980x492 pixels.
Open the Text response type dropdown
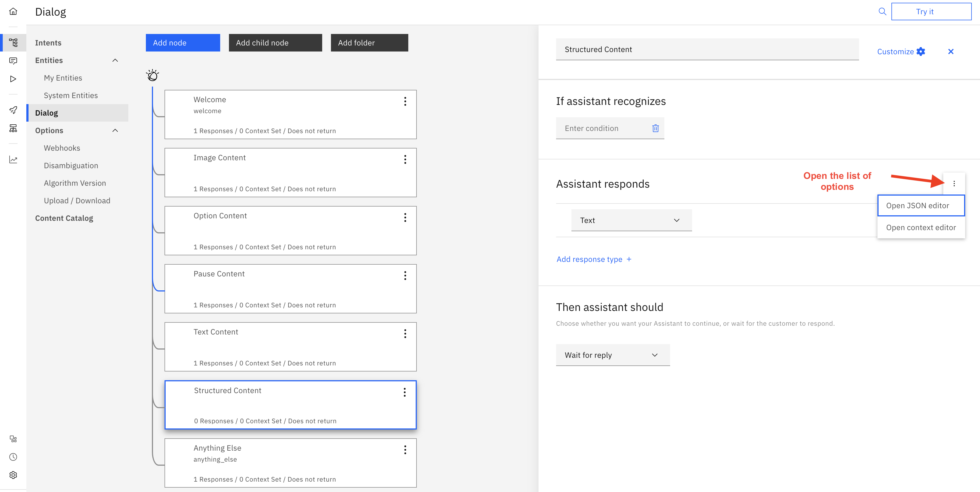click(631, 220)
